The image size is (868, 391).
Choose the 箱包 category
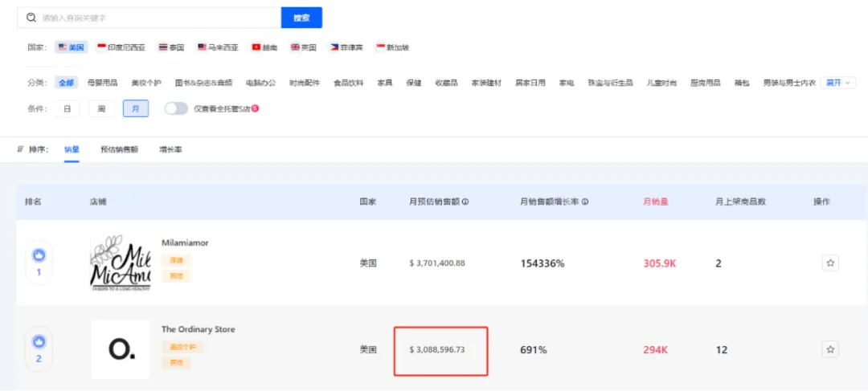742,83
